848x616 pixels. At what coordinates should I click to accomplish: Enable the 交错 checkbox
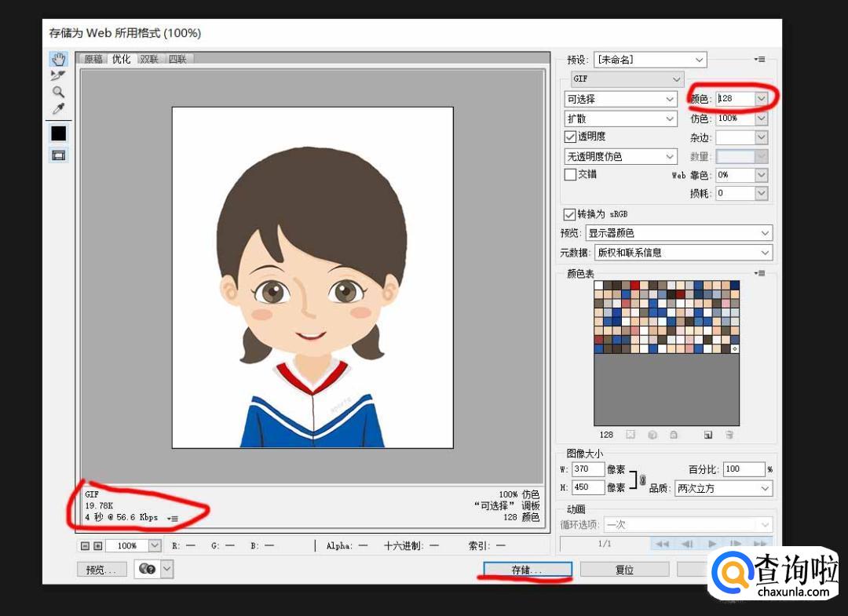[571, 174]
